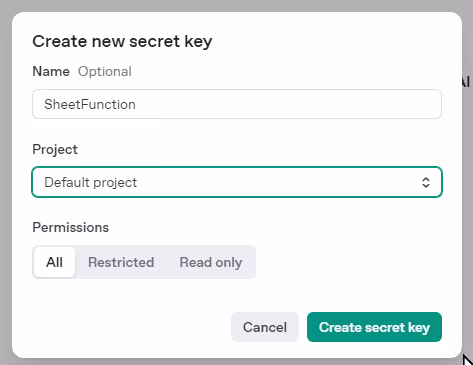
Task: Cancel the new secret key dialog
Action: tap(265, 327)
